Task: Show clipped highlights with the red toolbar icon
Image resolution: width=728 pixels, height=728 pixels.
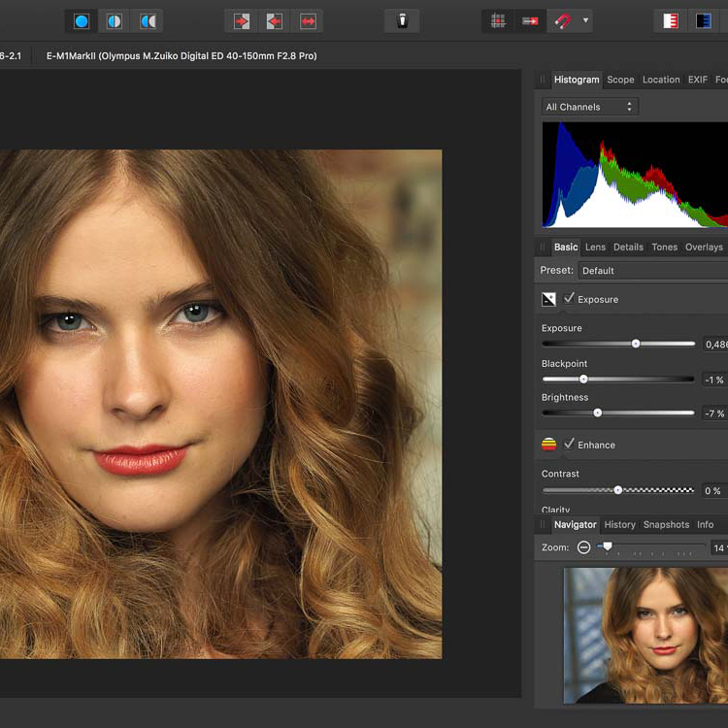Action: click(670, 20)
